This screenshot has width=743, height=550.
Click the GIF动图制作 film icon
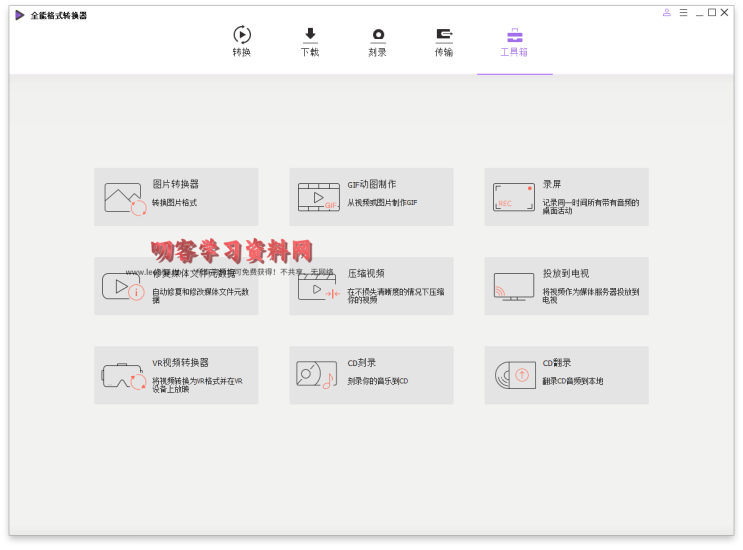(x=319, y=197)
